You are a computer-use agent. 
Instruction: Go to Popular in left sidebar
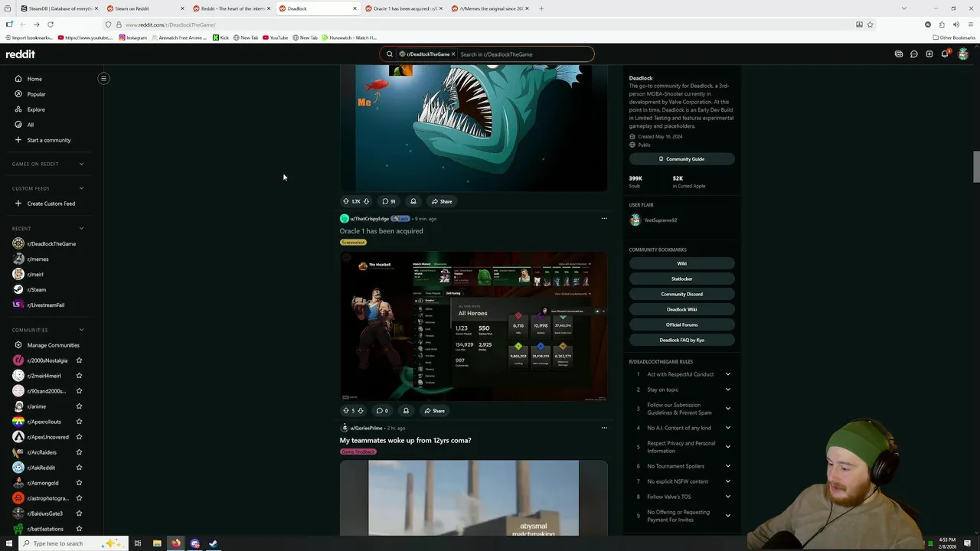tap(36, 94)
